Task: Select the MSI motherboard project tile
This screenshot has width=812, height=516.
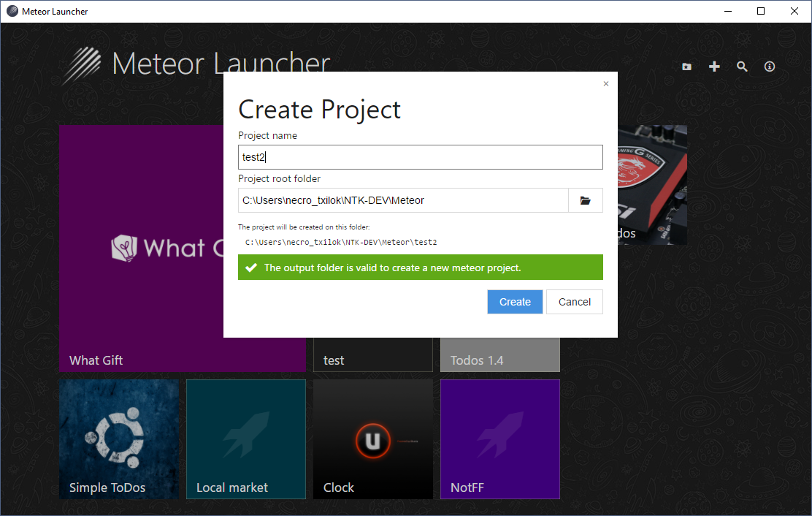Action: coord(653,185)
